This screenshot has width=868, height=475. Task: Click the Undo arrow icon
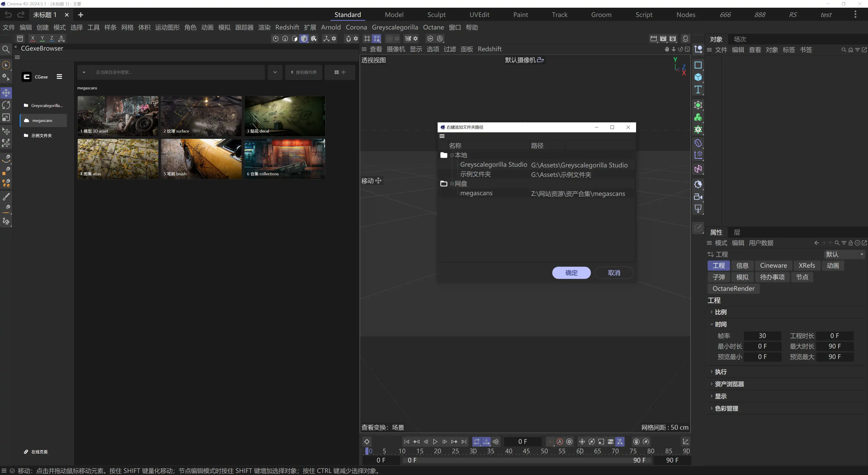coord(8,14)
